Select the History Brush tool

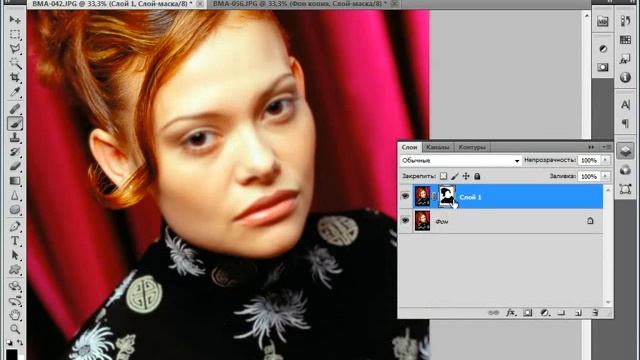pos(15,152)
